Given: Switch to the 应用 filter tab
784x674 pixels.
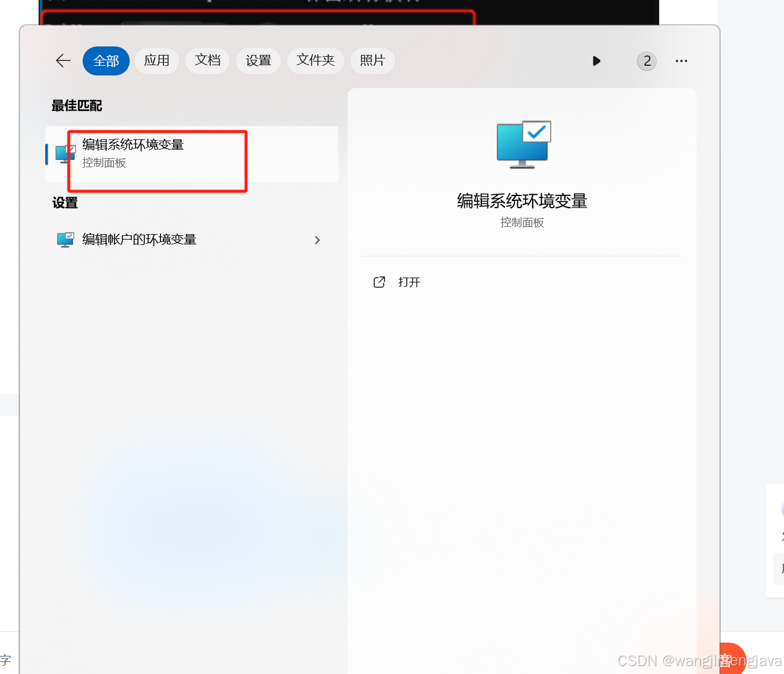Looking at the screenshot, I should (x=157, y=61).
